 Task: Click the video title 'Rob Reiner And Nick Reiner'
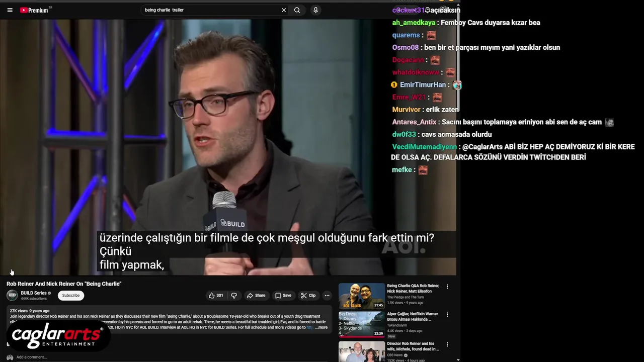(64, 284)
